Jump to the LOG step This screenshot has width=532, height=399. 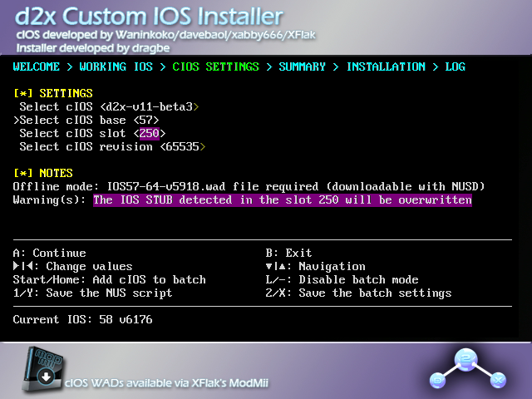455,66
